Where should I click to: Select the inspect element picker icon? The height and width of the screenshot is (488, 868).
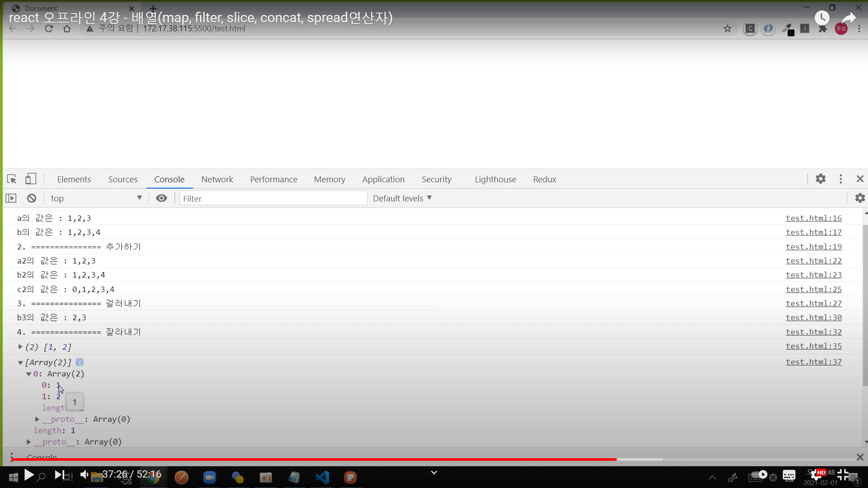[x=12, y=179]
